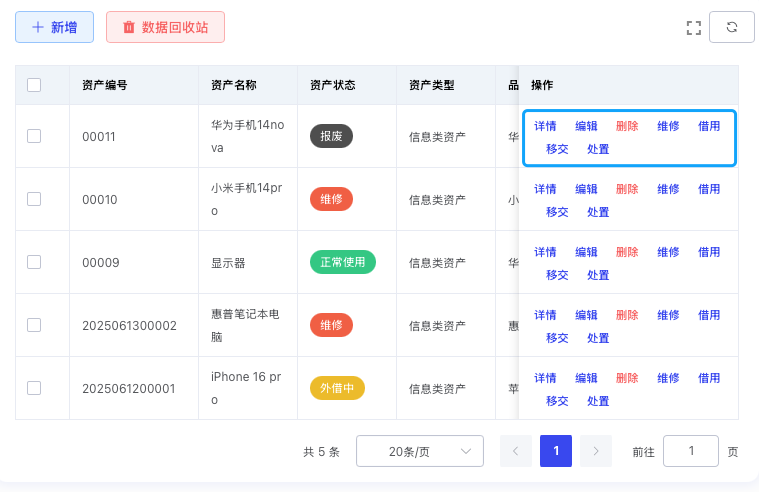Click 移交 for asset 00010
The width and height of the screenshot is (759, 492).
coord(557,212)
